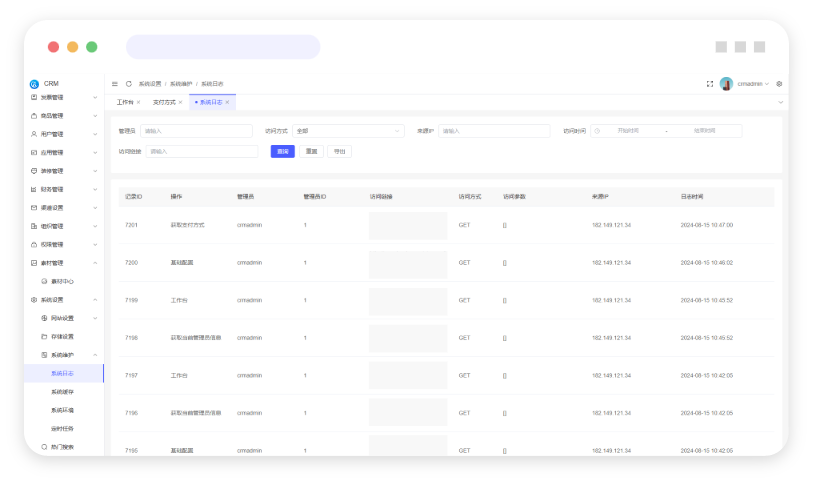Open 系统环境 in the sidebar
The height and width of the screenshot is (484, 813).
click(62, 410)
